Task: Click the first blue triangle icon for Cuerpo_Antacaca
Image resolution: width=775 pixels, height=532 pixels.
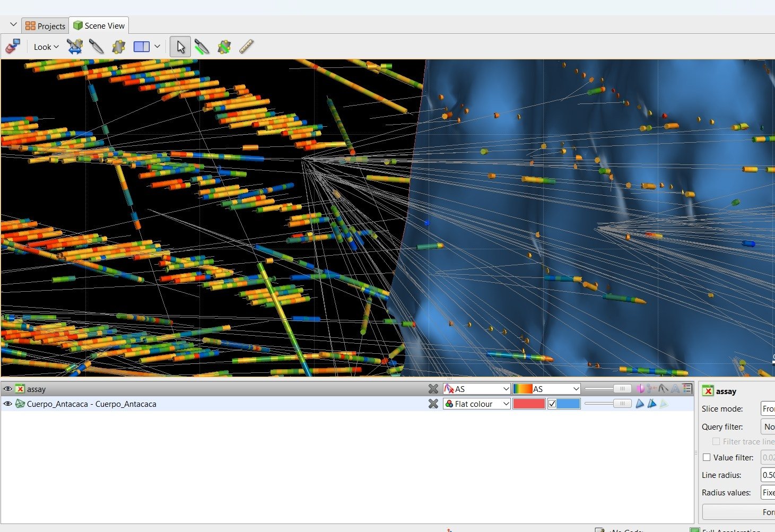Action: (x=640, y=404)
